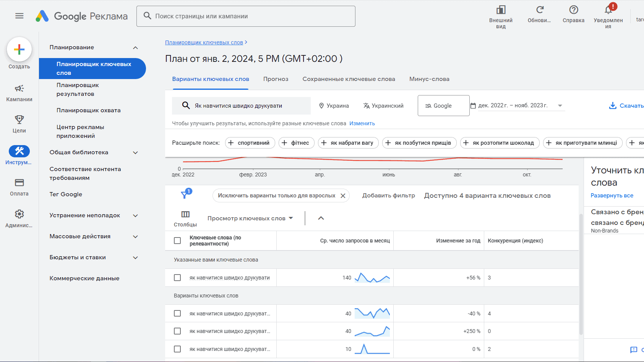Open Цели trophy icon section
This screenshot has width=644, height=362.
tap(19, 124)
